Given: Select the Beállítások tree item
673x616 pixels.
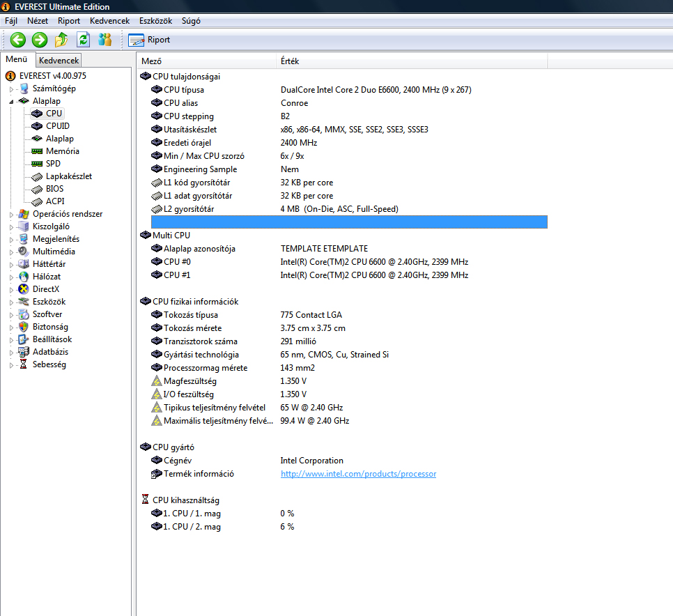Looking at the screenshot, I should click(52, 339).
